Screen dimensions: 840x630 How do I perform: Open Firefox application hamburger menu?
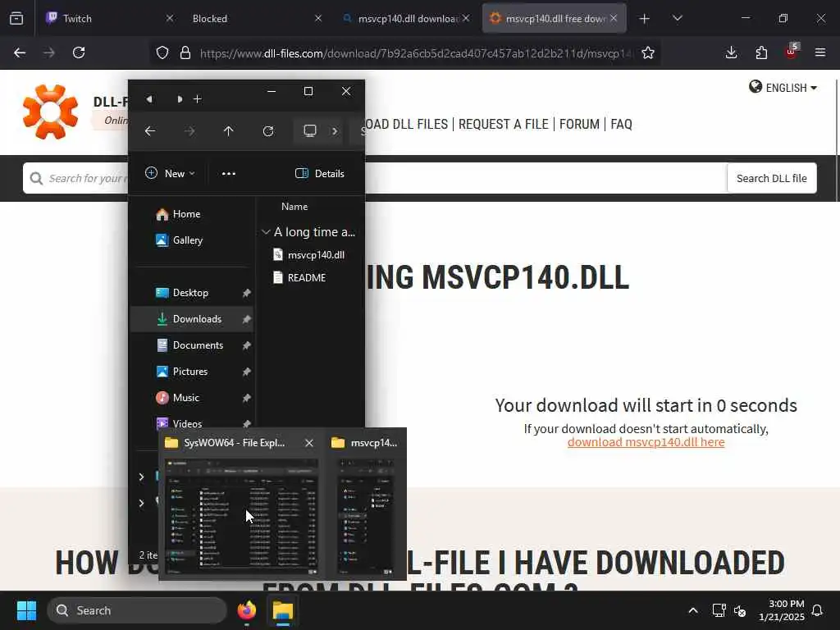(x=820, y=52)
